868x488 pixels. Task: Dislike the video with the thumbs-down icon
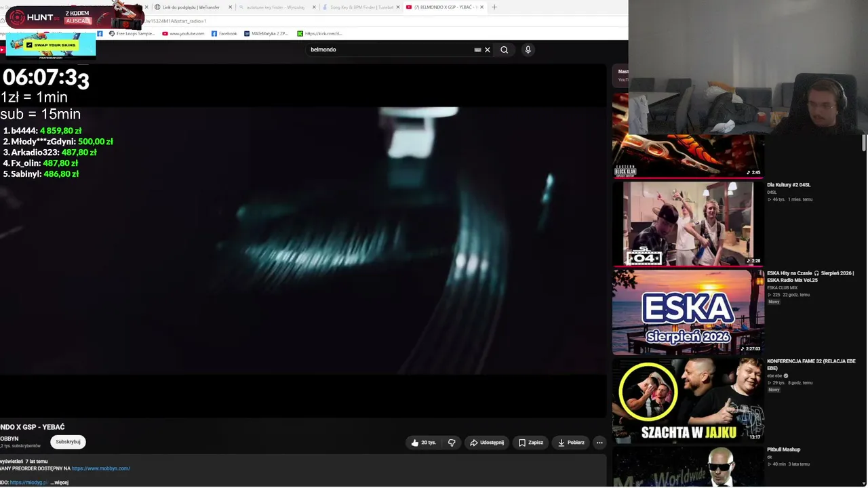coord(452,443)
